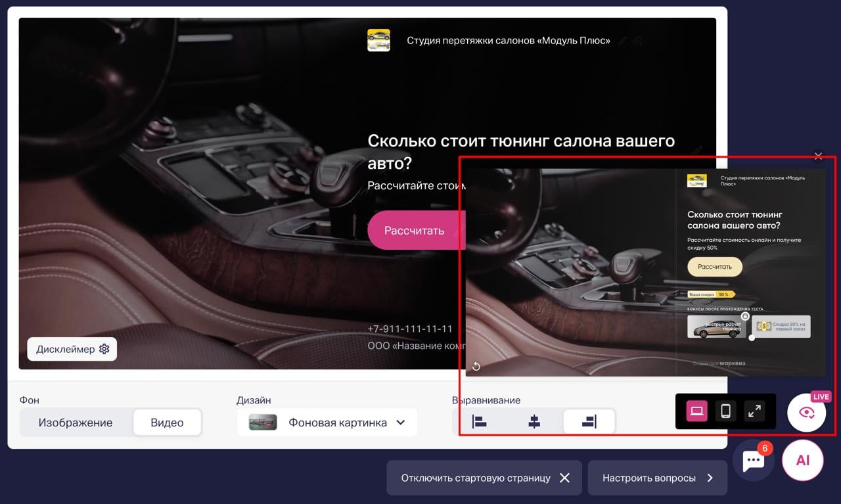Screen dimensions: 841x504
Task: Select right alignment icon
Action: point(589,423)
